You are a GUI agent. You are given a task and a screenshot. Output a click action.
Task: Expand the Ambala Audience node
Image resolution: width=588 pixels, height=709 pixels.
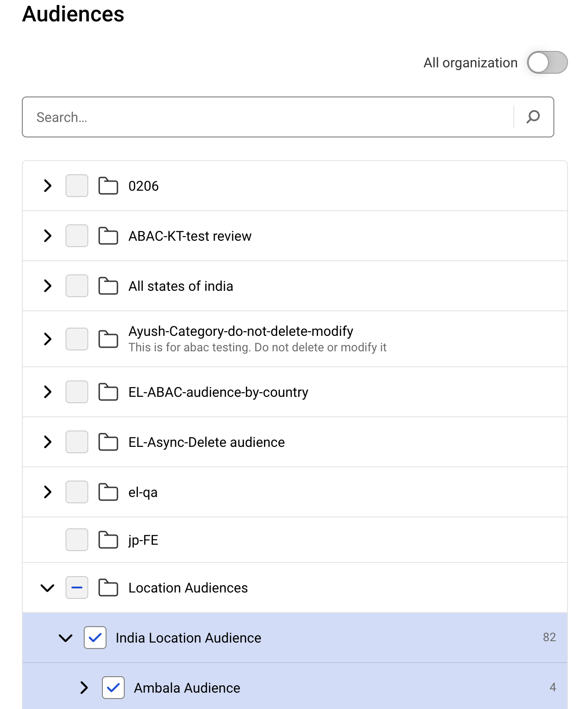84,688
